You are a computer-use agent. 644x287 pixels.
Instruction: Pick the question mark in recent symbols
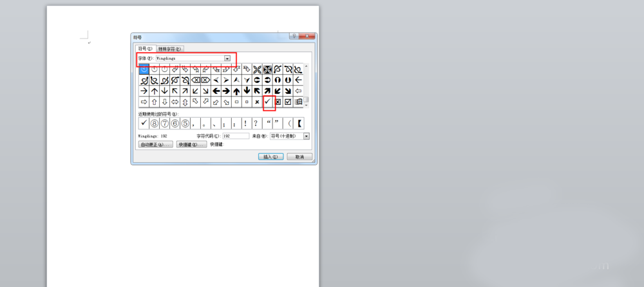click(256, 123)
